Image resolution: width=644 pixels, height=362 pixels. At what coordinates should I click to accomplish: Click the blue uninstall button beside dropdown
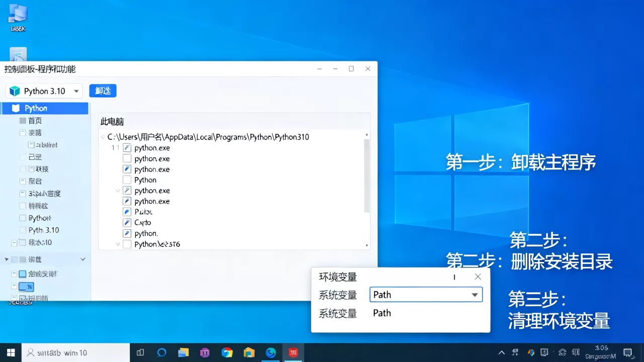point(103,91)
